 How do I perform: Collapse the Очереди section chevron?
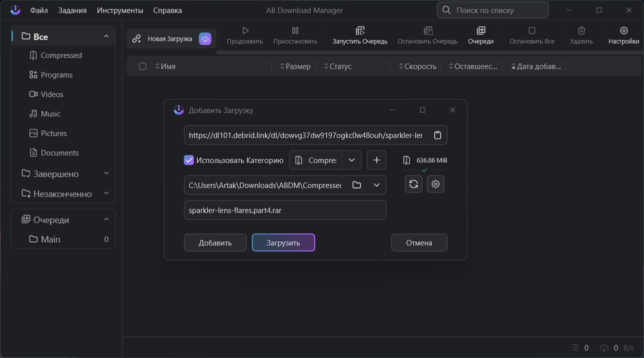pyautogui.click(x=106, y=219)
